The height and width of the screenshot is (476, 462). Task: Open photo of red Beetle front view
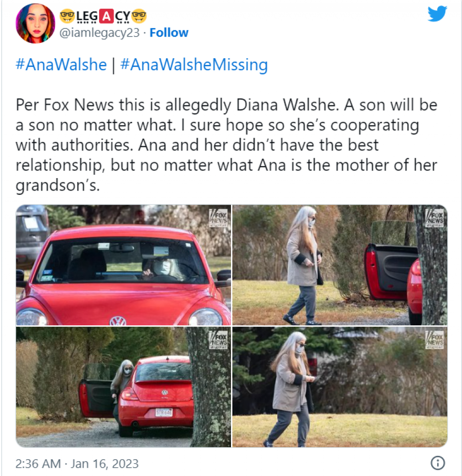pos(123,265)
